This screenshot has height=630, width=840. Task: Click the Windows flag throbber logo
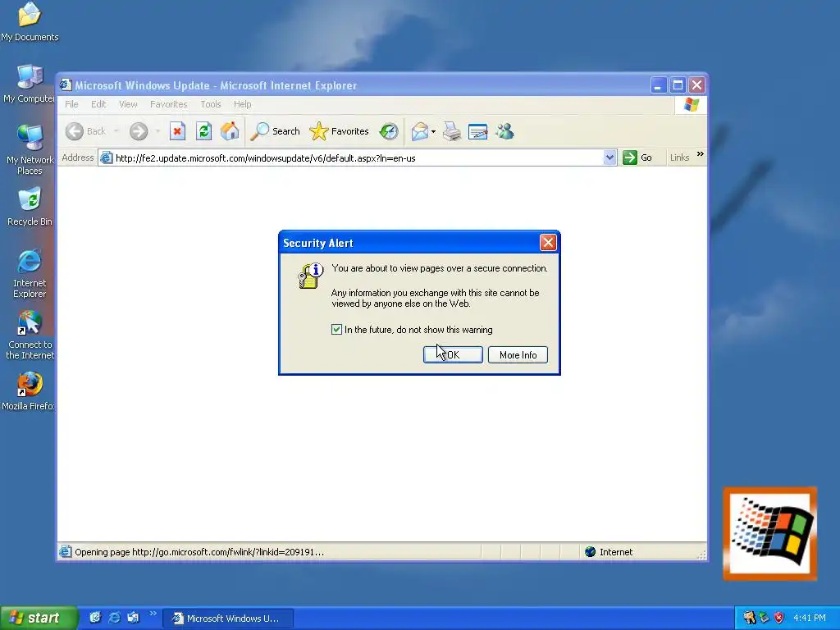pyautogui.click(x=691, y=104)
